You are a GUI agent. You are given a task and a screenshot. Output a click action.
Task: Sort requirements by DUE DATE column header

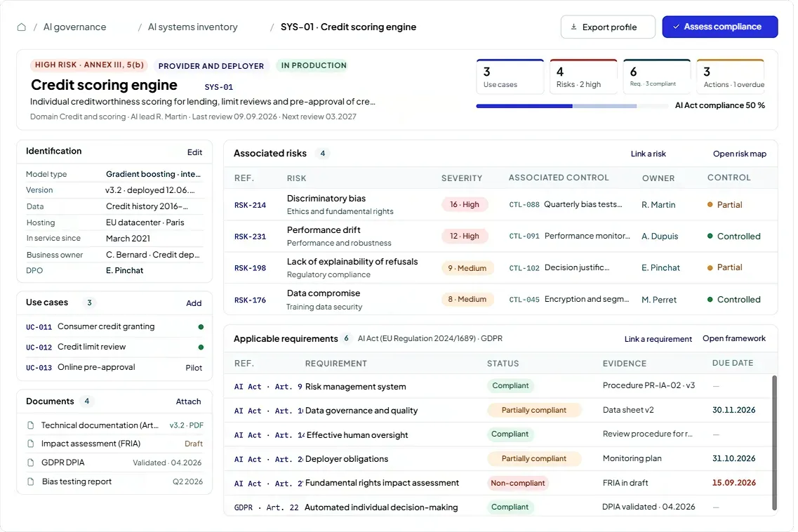pos(732,363)
